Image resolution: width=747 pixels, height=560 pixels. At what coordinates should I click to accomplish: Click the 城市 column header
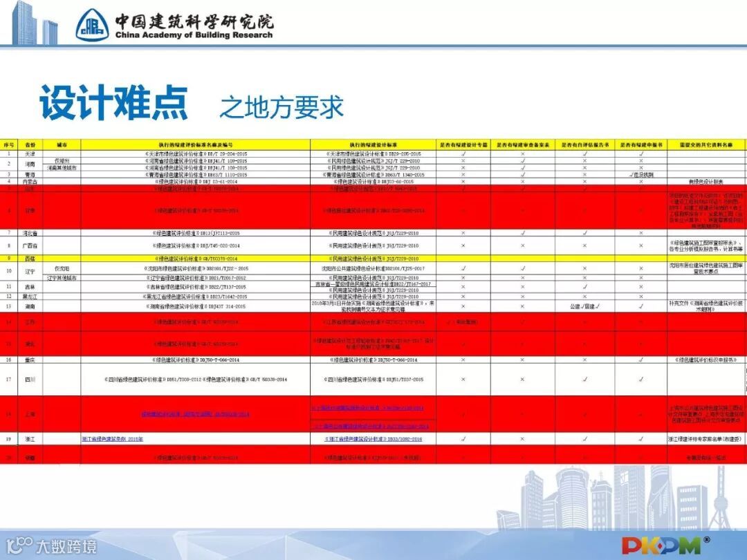(x=62, y=144)
